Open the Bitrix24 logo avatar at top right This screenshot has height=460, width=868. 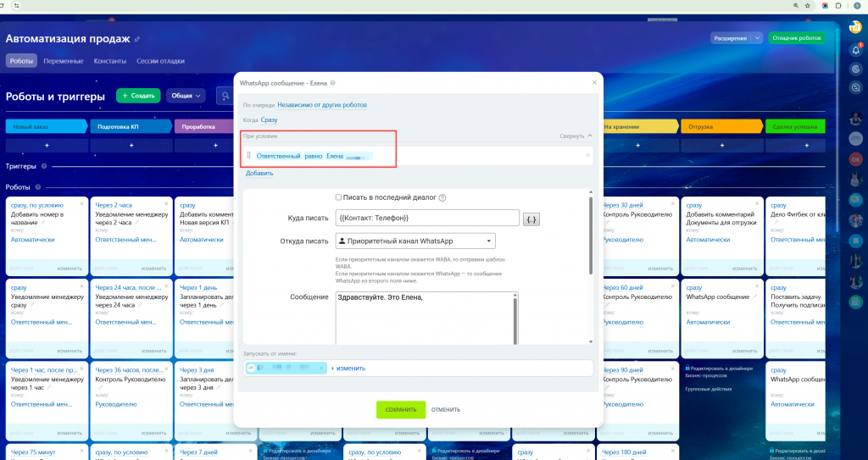pos(856,26)
